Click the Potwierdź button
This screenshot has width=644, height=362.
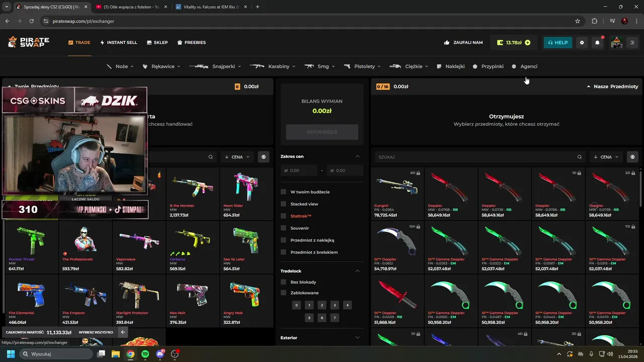(322, 132)
